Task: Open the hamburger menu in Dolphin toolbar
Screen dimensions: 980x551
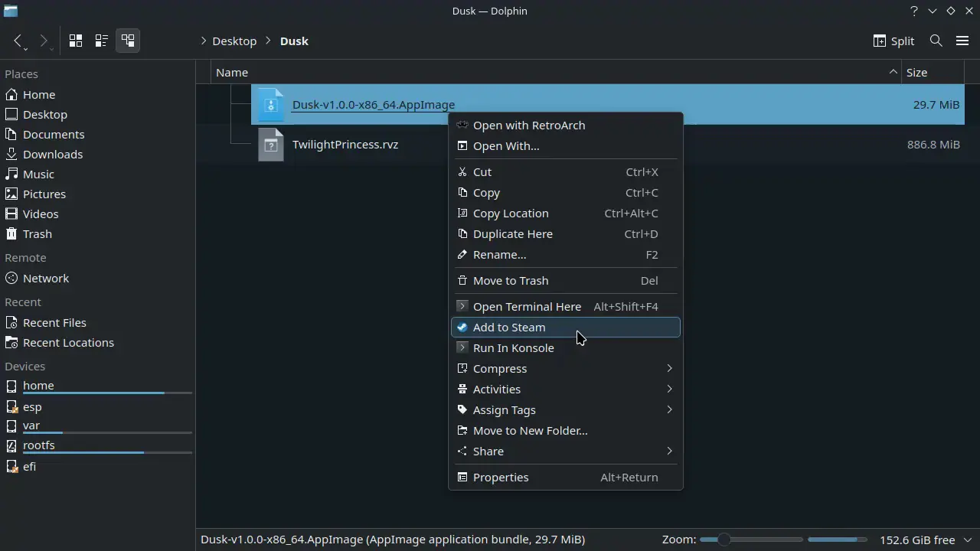Action: click(962, 41)
